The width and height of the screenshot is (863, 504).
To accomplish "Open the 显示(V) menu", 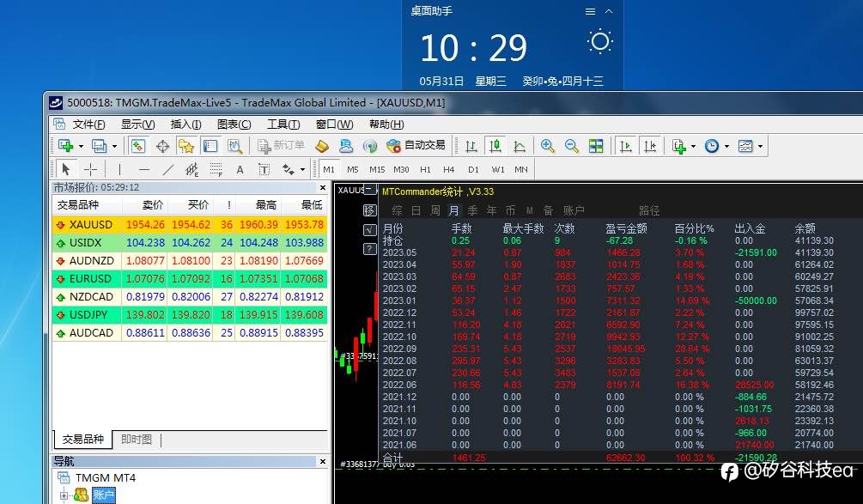I will tap(137, 124).
